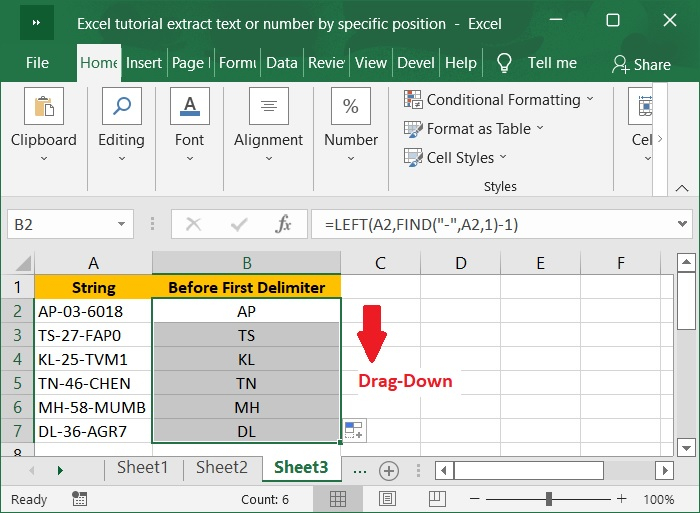Image resolution: width=700 pixels, height=513 pixels.
Task: Switch to the Insert ribbon tab
Action: [144, 62]
